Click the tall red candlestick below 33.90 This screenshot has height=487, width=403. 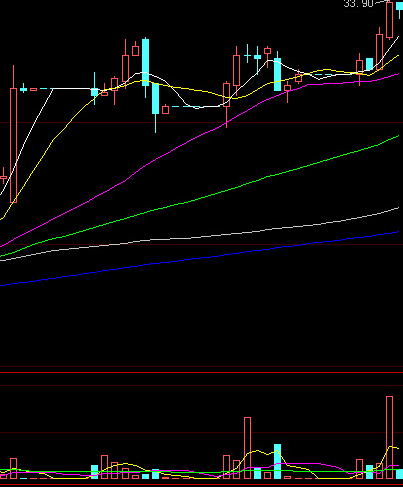click(389, 20)
